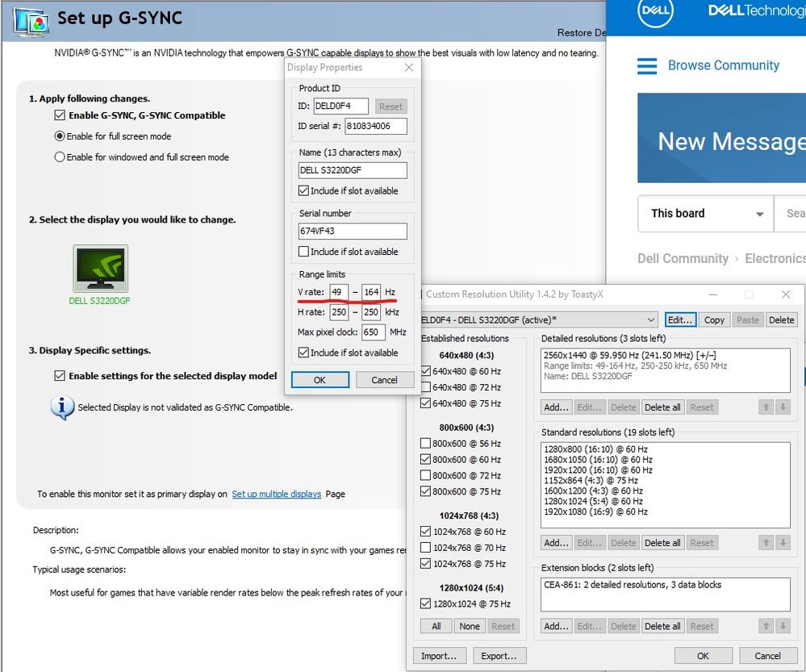
Task: Move detailed resolution down with arrow
Action: coord(783,407)
